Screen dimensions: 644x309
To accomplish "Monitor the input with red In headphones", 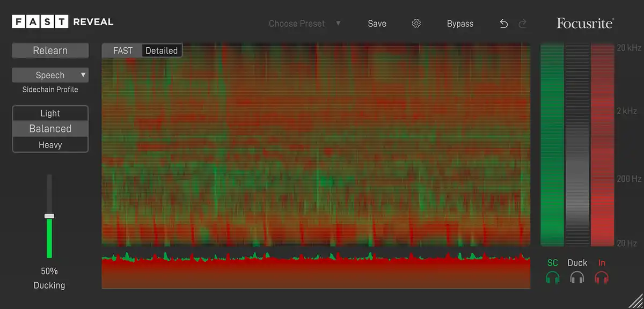I will click(602, 278).
